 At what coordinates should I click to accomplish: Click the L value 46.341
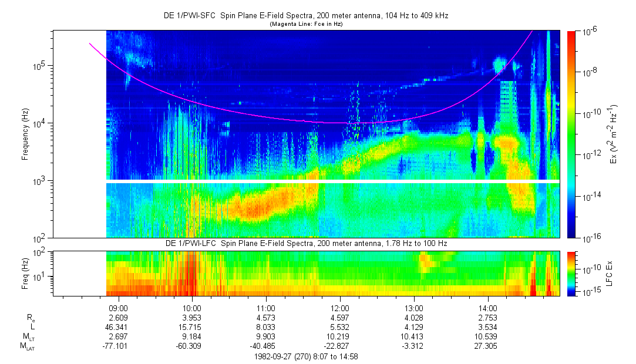click(x=118, y=326)
